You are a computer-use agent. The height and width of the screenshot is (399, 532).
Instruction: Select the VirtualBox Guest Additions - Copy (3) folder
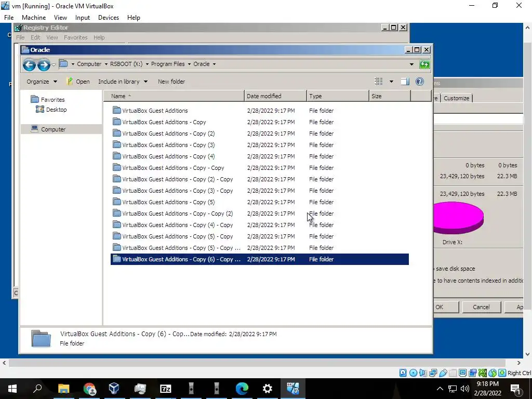[x=260, y=145]
